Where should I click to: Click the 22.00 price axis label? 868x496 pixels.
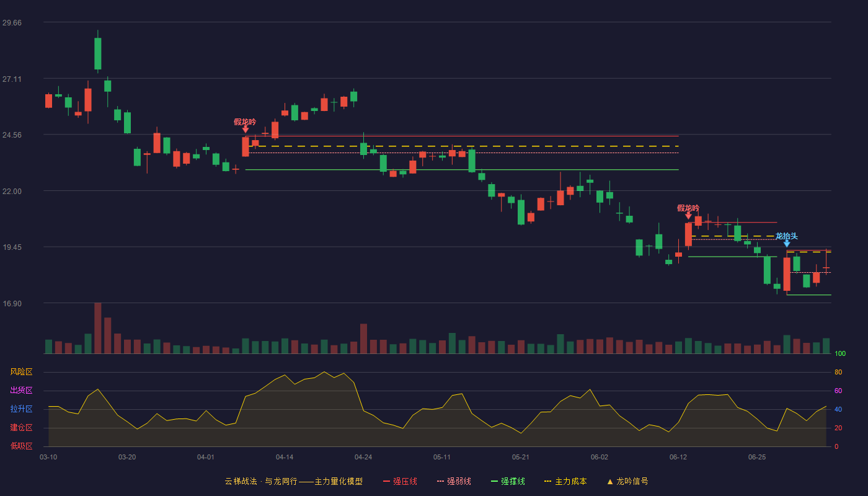click(x=12, y=191)
